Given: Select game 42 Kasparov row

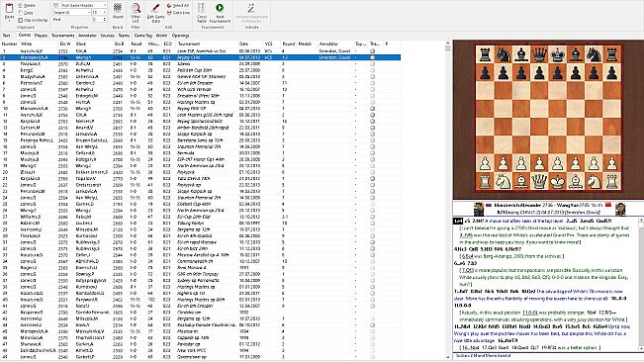Looking at the screenshot, I should click(201, 313).
